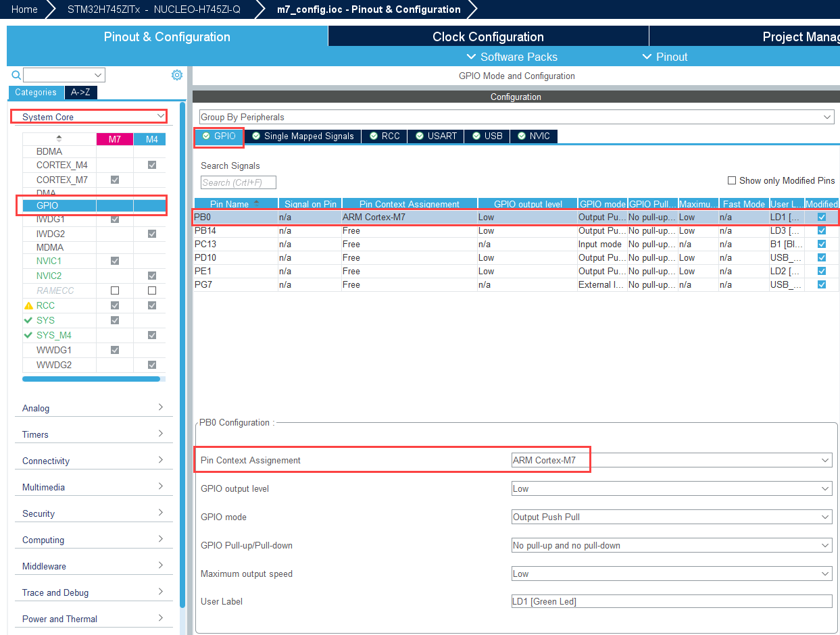Image resolution: width=840 pixels, height=635 pixels.
Task: Enable Show only Modified Pins checkbox
Action: coord(731,180)
